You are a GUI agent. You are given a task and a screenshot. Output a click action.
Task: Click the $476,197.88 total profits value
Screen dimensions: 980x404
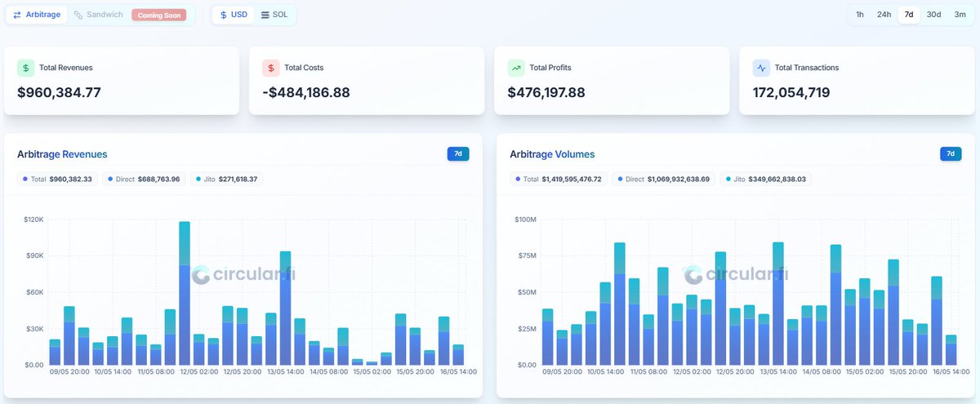pyautogui.click(x=546, y=92)
